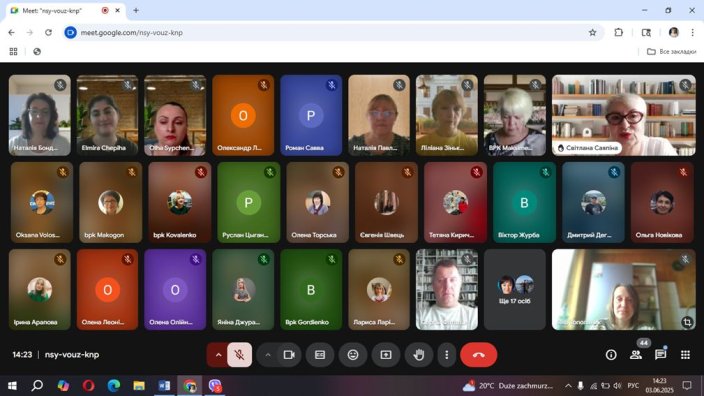Expand audio settings red chevron arrow
Image resolution: width=704 pixels, height=396 pixels.
pos(218,355)
